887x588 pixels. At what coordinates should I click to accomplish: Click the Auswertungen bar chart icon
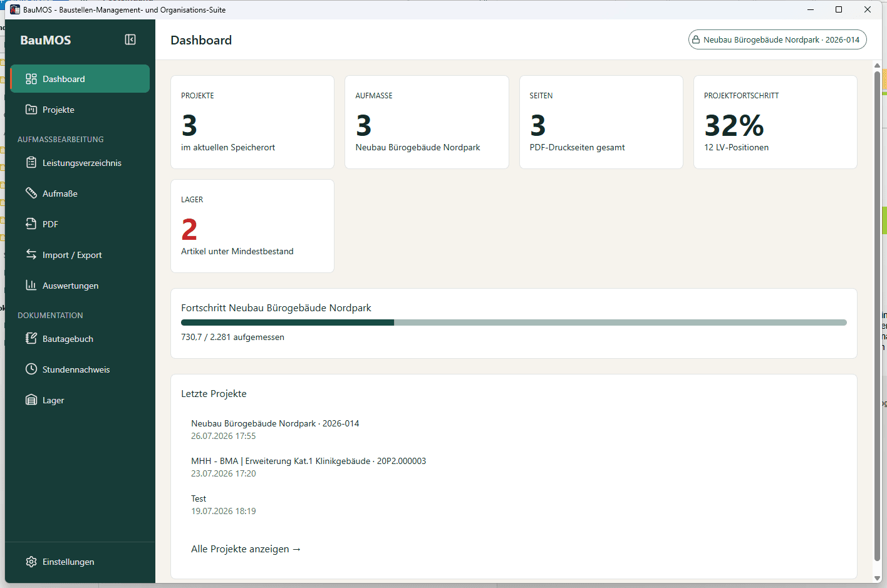tap(31, 286)
